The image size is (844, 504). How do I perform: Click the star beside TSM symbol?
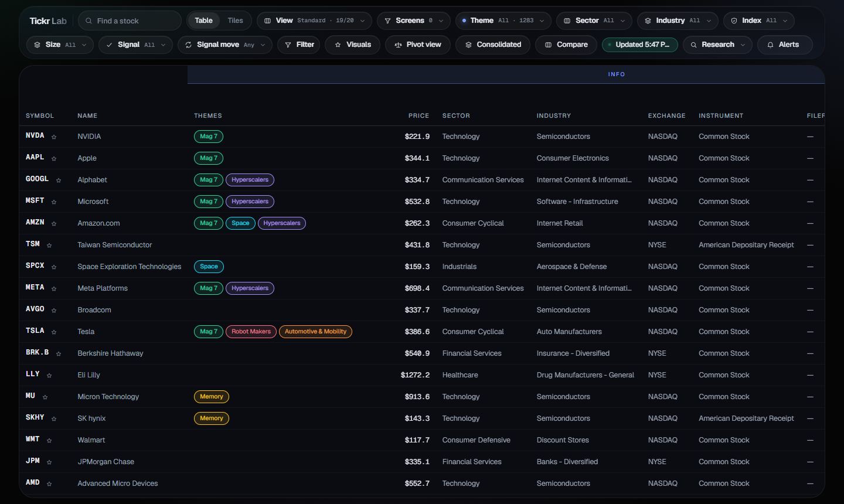(49, 246)
